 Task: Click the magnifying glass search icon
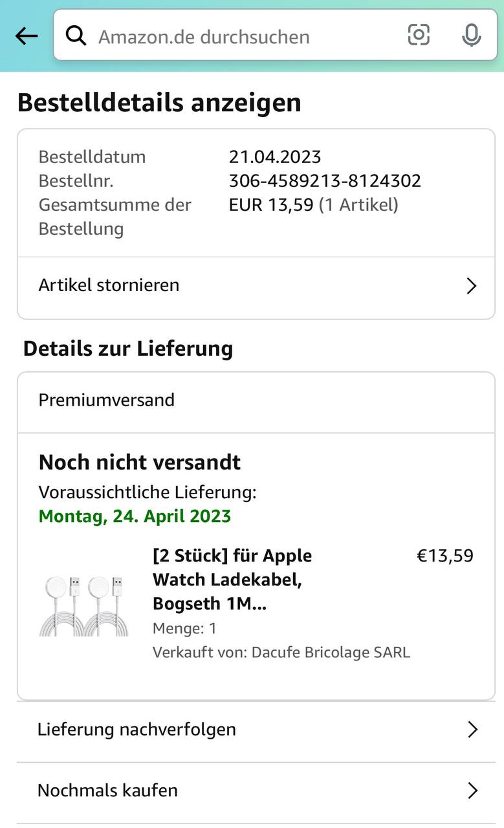[x=76, y=36]
